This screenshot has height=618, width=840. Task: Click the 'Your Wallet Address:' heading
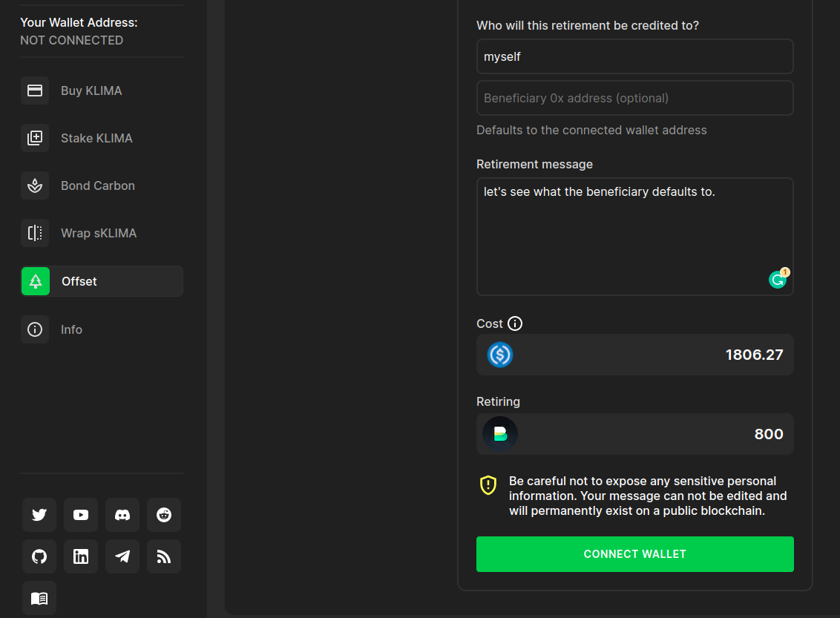point(79,22)
